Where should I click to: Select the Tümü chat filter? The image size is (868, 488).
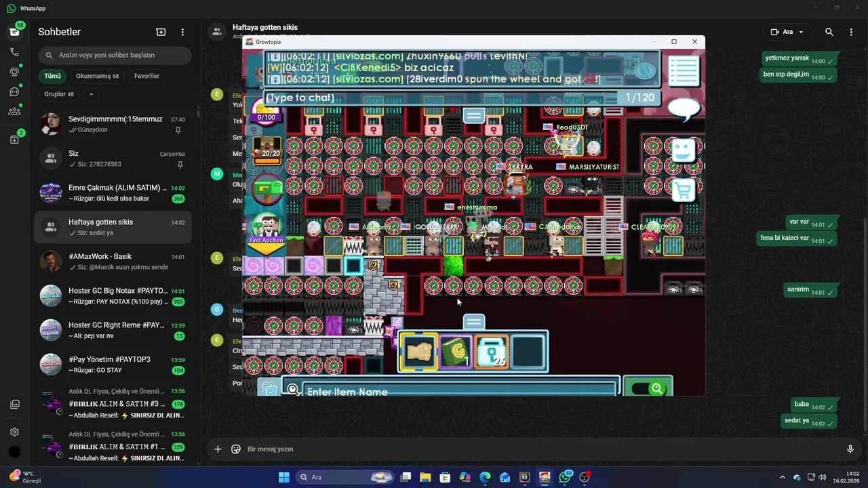coord(52,76)
